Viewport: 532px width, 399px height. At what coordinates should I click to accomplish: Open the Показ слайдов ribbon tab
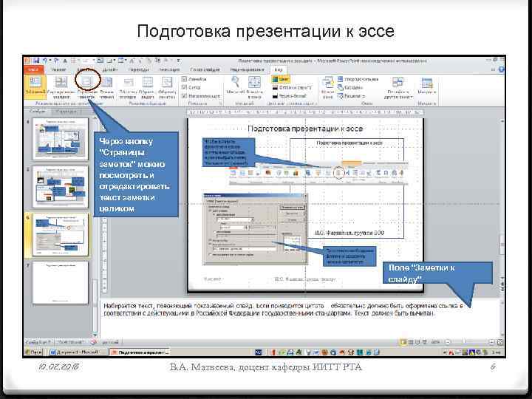[205, 69]
